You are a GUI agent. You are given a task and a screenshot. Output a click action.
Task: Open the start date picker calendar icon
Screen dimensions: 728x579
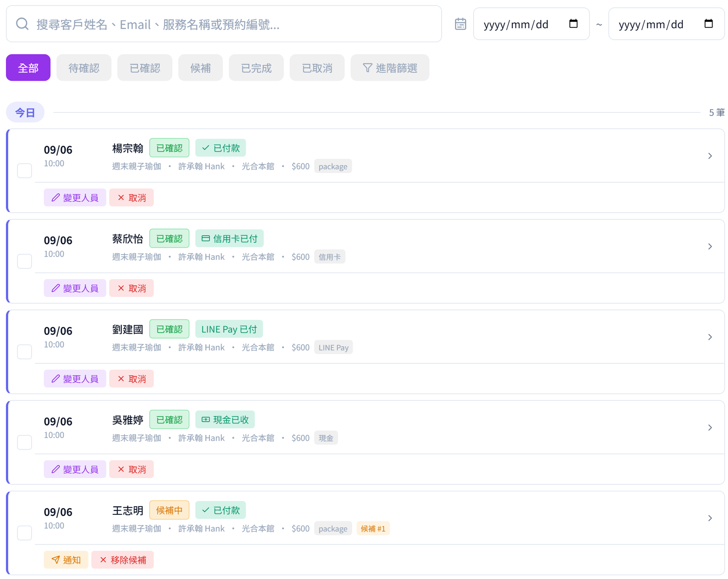click(573, 24)
